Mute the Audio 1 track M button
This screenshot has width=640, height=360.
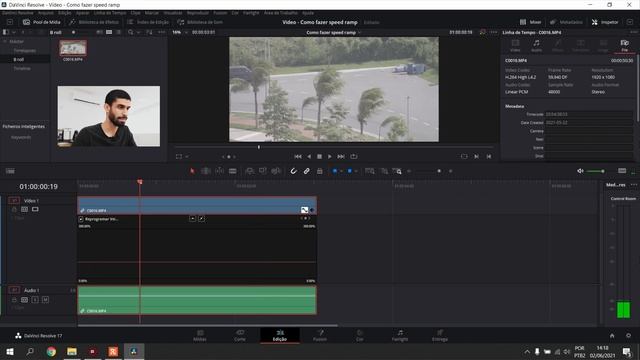click(x=45, y=300)
